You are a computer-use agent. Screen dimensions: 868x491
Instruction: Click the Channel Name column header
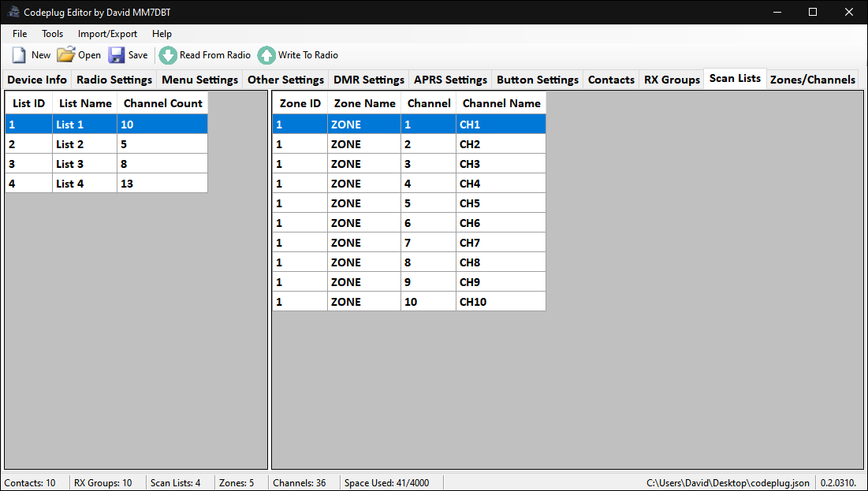pos(501,103)
